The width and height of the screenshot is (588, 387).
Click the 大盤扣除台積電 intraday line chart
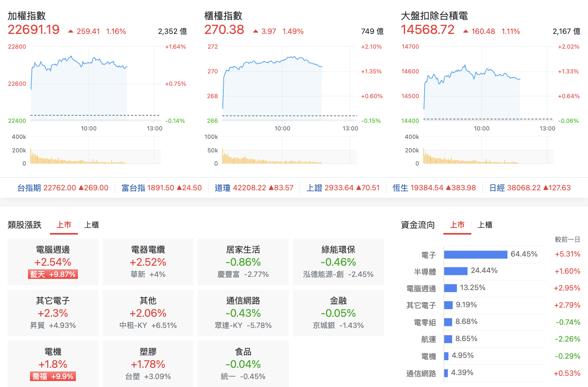[488, 84]
